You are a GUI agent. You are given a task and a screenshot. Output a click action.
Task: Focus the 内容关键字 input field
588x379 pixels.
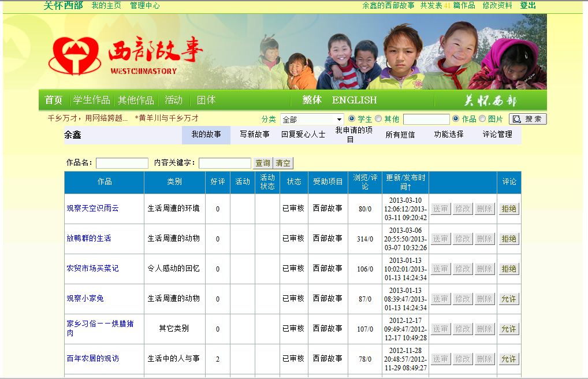pos(225,164)
